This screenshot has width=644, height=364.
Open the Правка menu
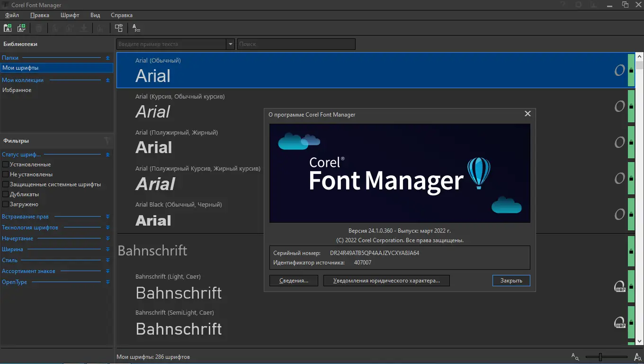point(39,15)
